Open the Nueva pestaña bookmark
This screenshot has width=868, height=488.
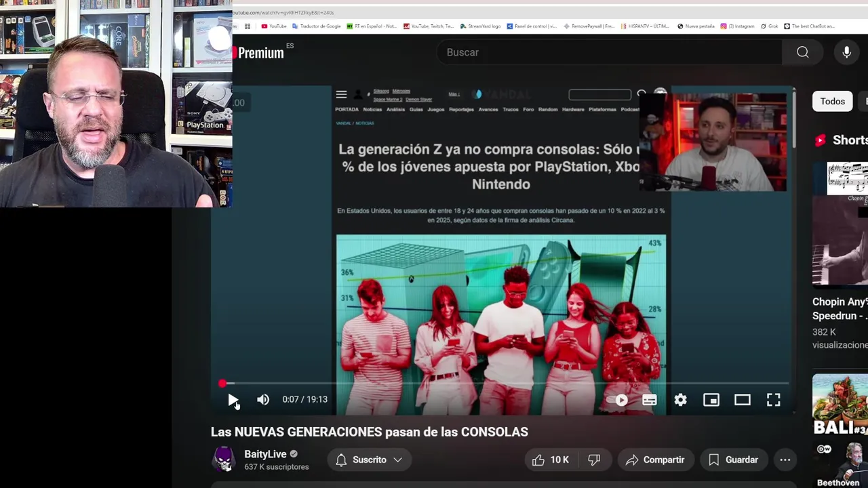coord(696,26)
